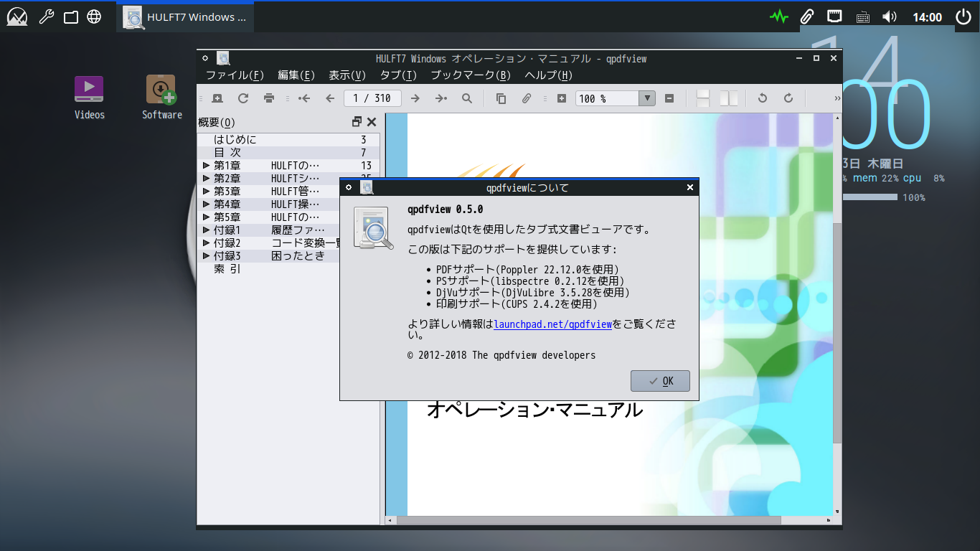Launch web browser globe icon in panel

[x=94, y=17]
